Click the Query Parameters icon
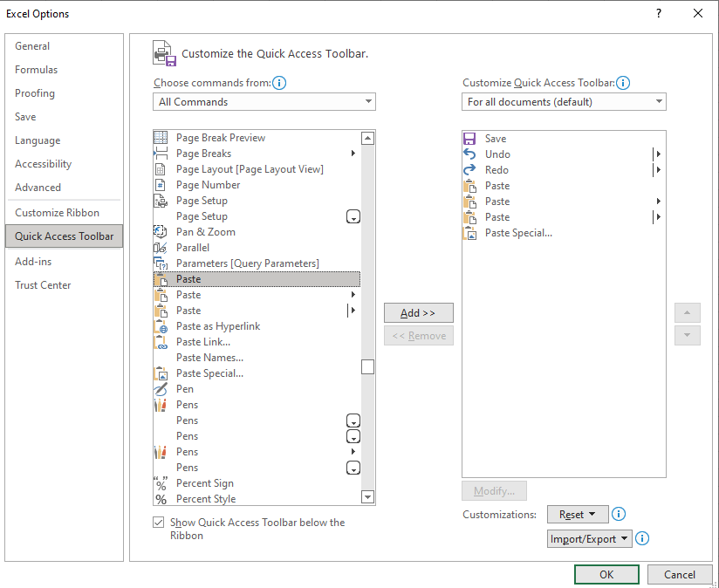719x588 pixels. coord(161,263)
